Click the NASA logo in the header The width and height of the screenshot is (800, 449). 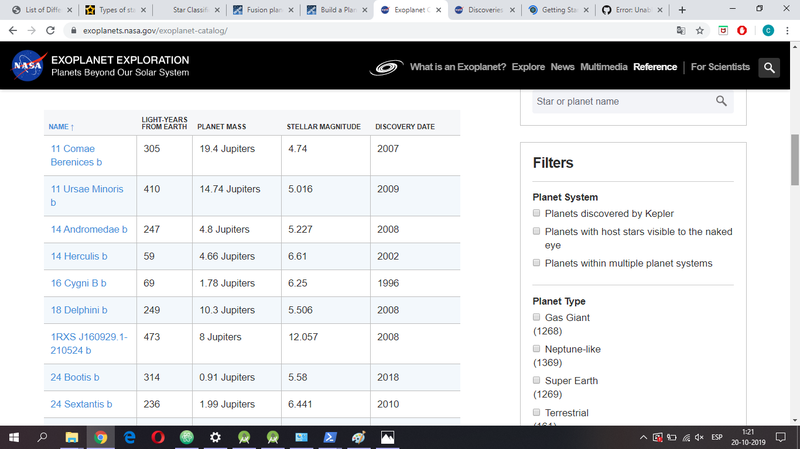(x=27, y=67)
